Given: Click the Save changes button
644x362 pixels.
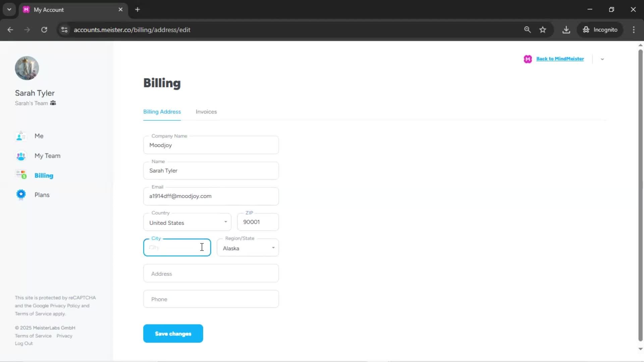Looking at the screenshot, I should click(x=173, y=334).
